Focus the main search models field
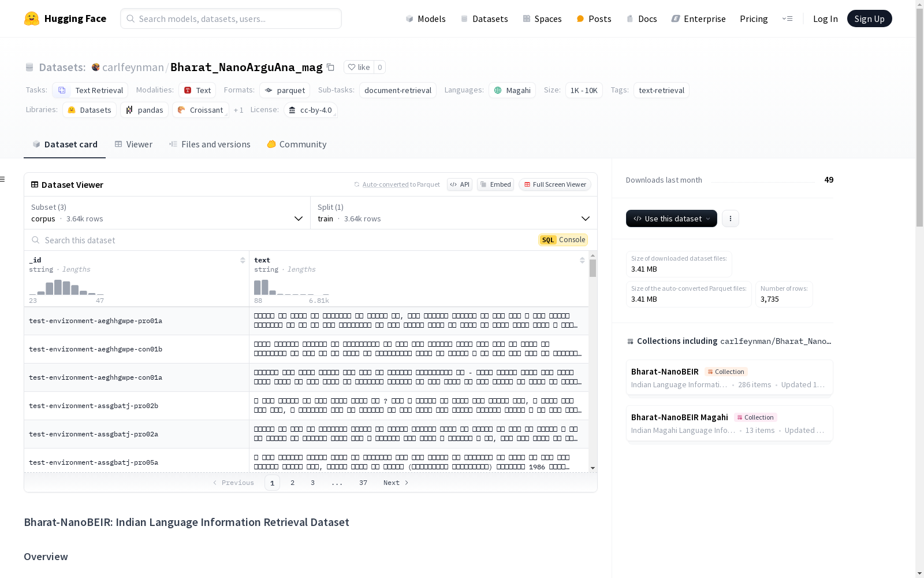Image resolution: width=924 pixels, height=578 pixels. tap(231, 18)
